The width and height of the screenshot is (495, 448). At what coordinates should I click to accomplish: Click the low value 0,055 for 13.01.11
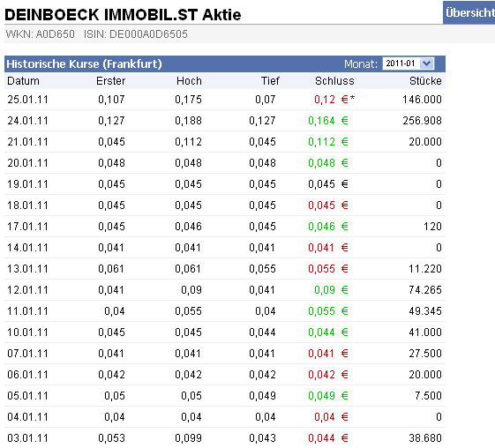[262, 269]
